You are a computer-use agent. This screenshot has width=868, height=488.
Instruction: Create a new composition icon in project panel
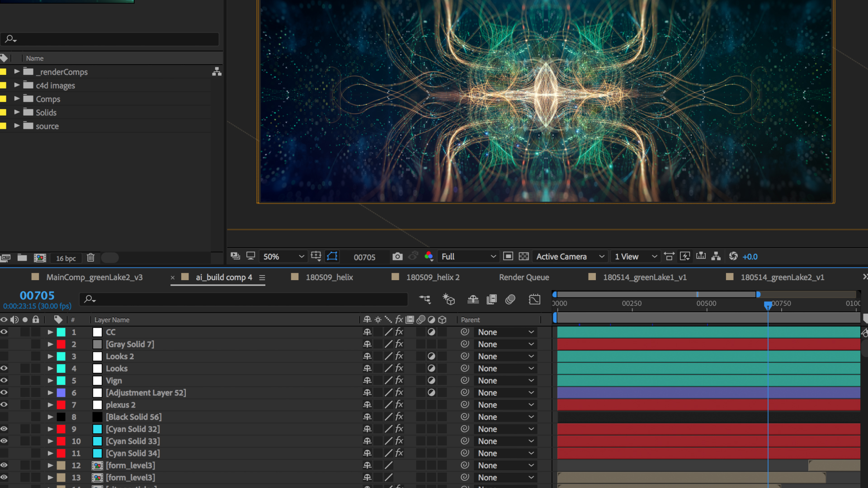(x=40, y=258)
